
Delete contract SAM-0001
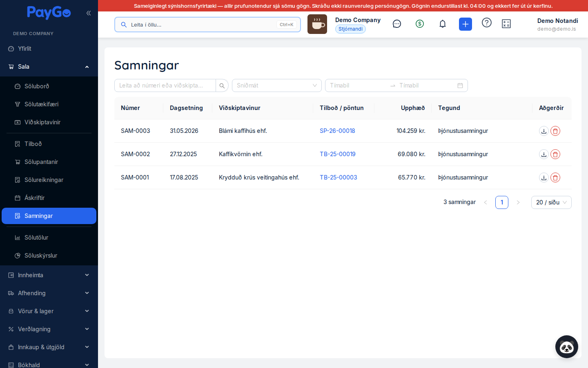click(555, 177)
